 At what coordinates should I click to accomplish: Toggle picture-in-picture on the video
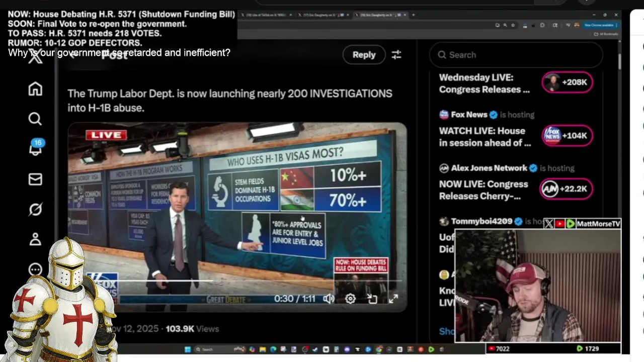[x=372, y=299]
